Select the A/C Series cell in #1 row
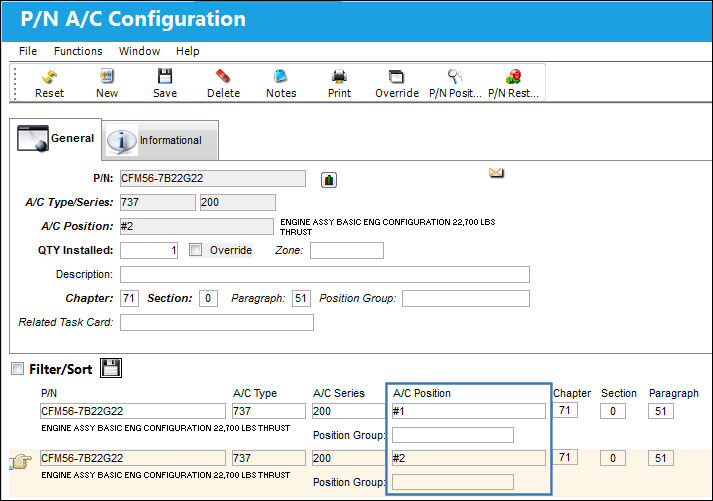 click(x=349, y=411)
